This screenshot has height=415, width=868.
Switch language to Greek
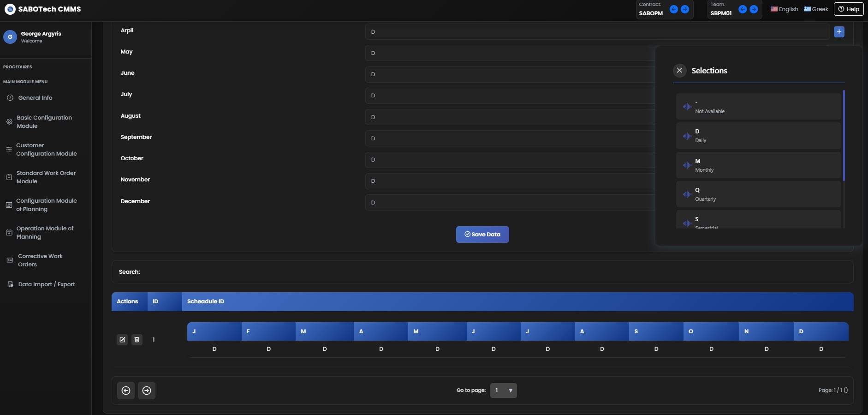[816, 9]
